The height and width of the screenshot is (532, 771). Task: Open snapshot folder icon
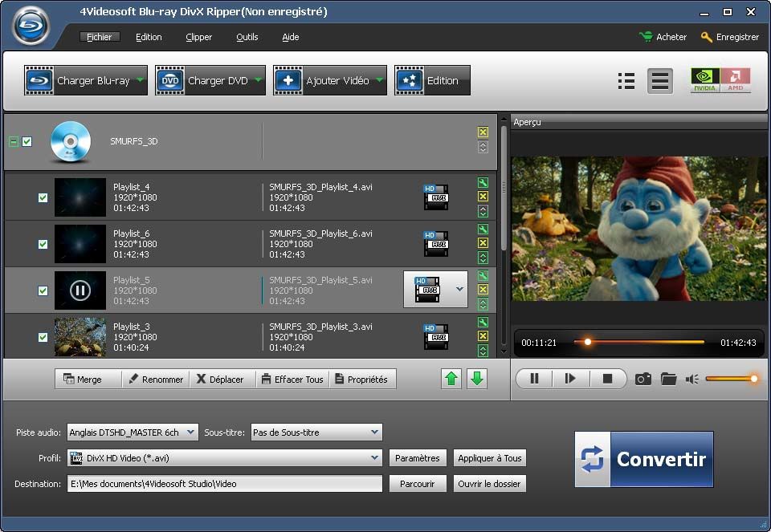(x=668, y=379)
